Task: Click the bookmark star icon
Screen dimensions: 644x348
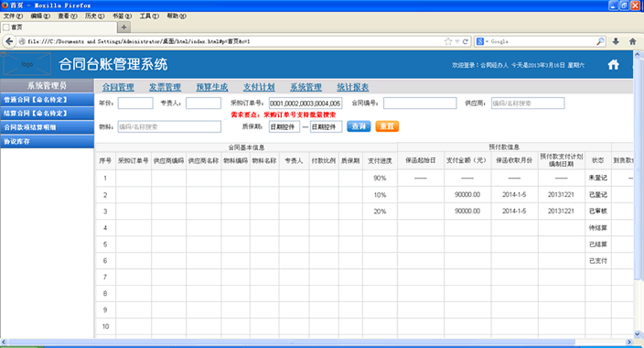Action: click(448, 41)
